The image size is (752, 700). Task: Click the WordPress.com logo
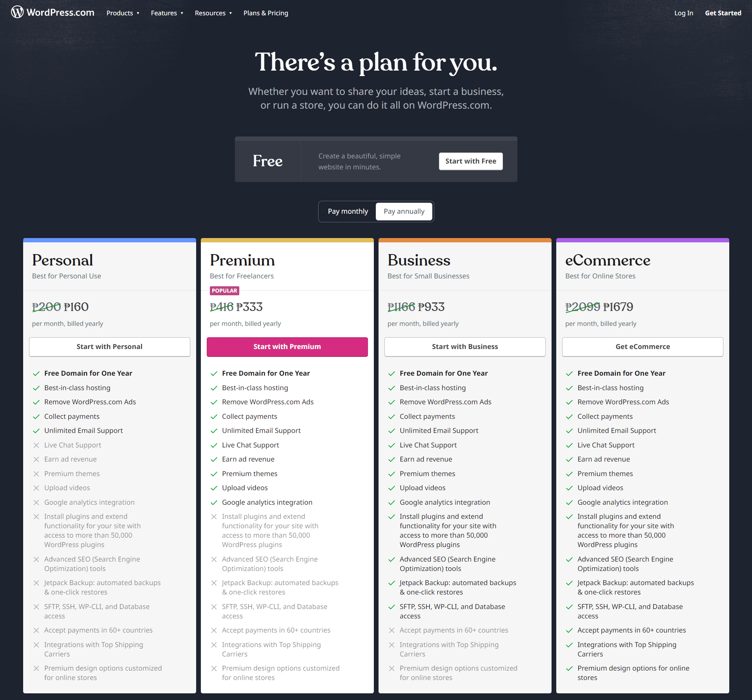tap(53, 13)
